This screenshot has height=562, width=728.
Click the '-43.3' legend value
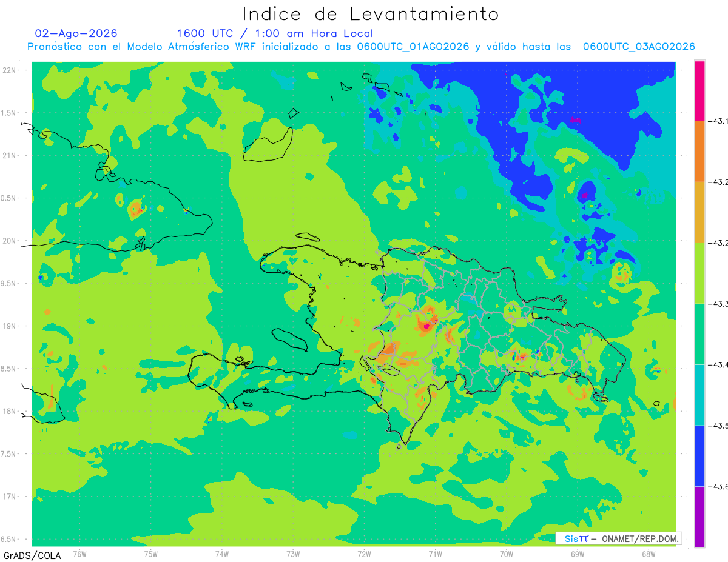720,304
